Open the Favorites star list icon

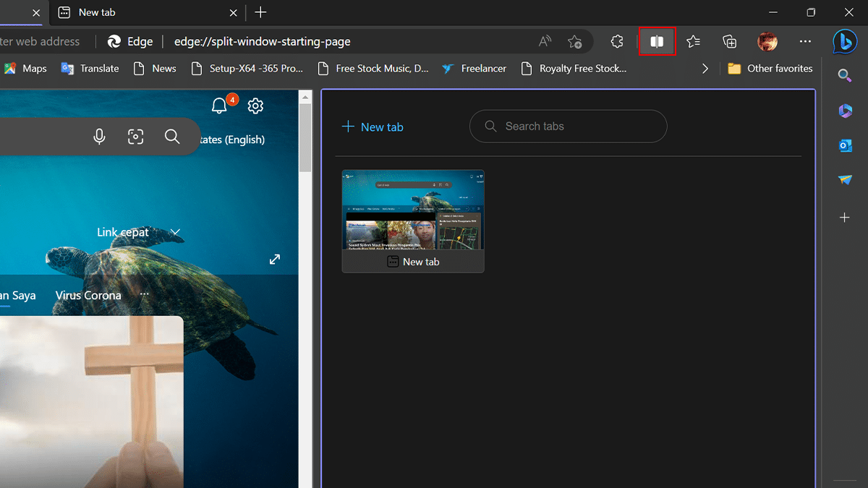pos(693,42)
